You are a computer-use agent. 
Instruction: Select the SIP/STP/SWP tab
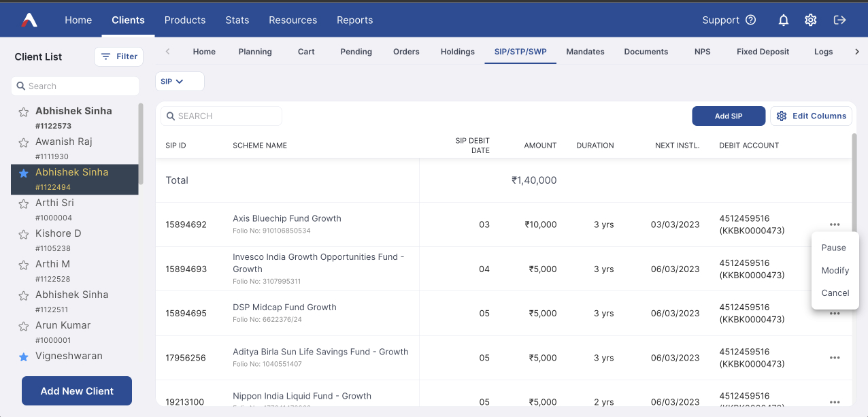click(x=520, y=52)
